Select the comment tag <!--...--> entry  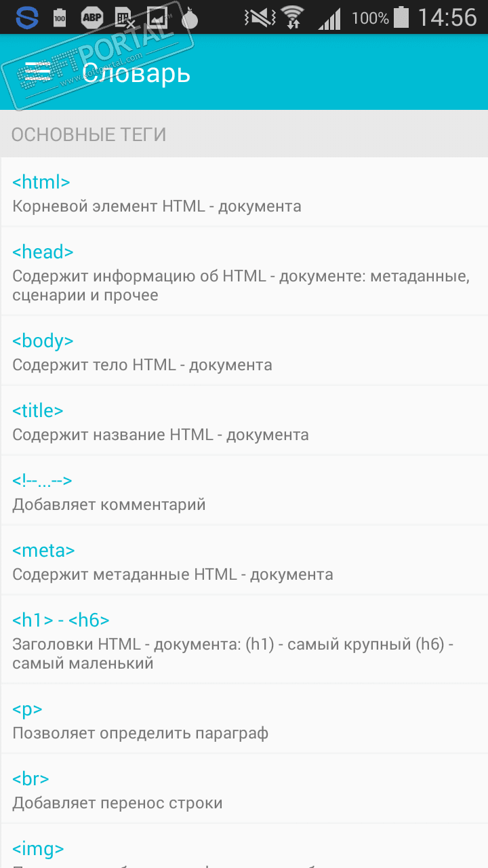(x=244, y=492)
